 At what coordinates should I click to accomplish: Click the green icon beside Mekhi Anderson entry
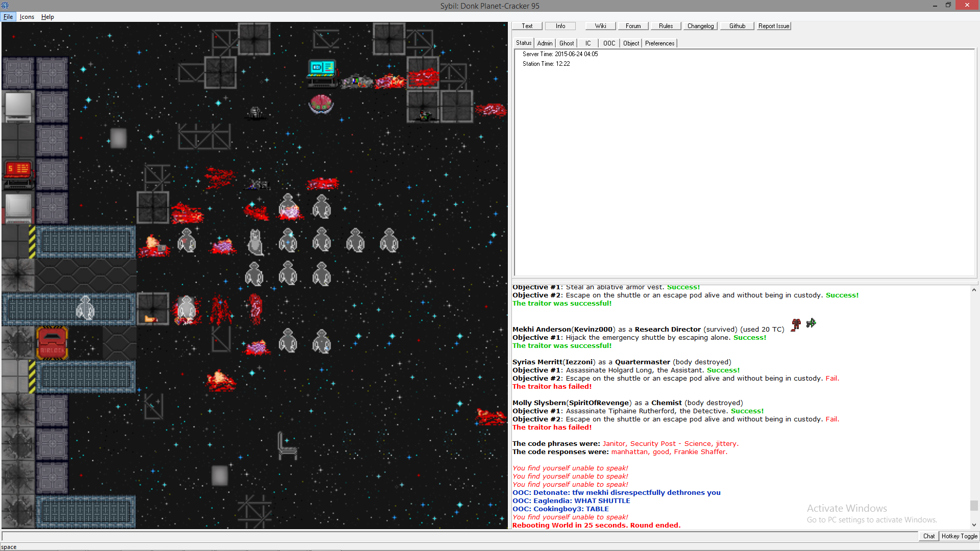tap(811, 323)
